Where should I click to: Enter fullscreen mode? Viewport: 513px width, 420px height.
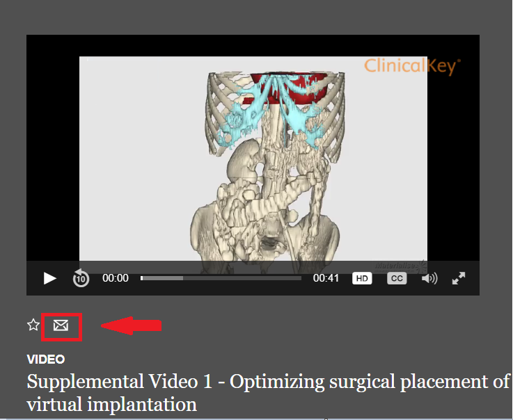click(459, 278)
